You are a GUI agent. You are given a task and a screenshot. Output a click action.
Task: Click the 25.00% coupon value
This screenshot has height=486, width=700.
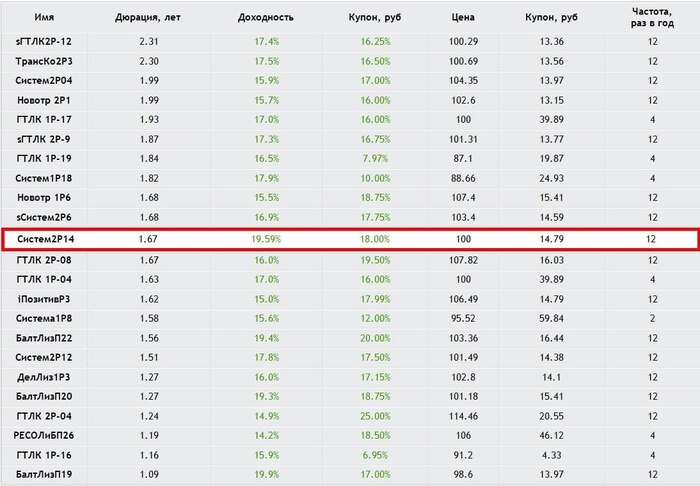pos(375,416)
